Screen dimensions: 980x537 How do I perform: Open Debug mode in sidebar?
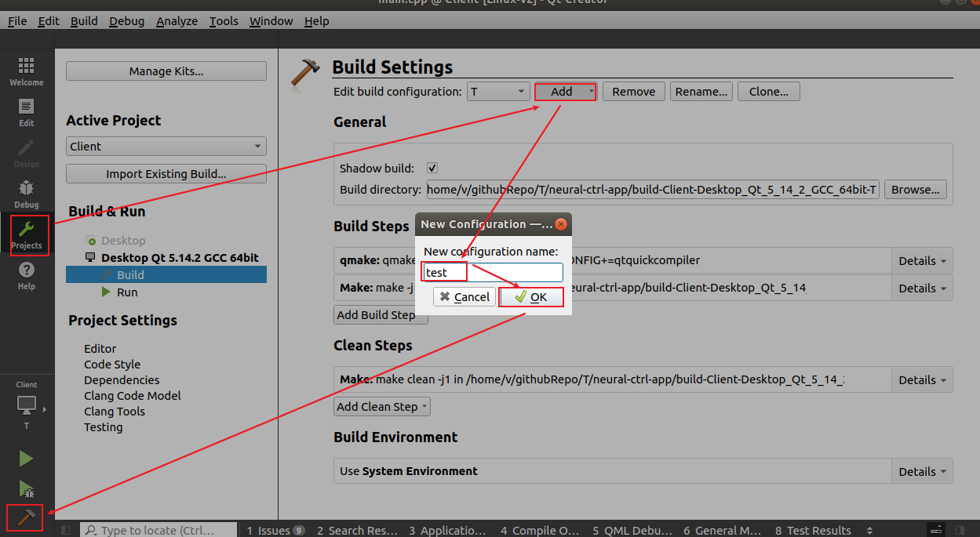pos(26,193)
